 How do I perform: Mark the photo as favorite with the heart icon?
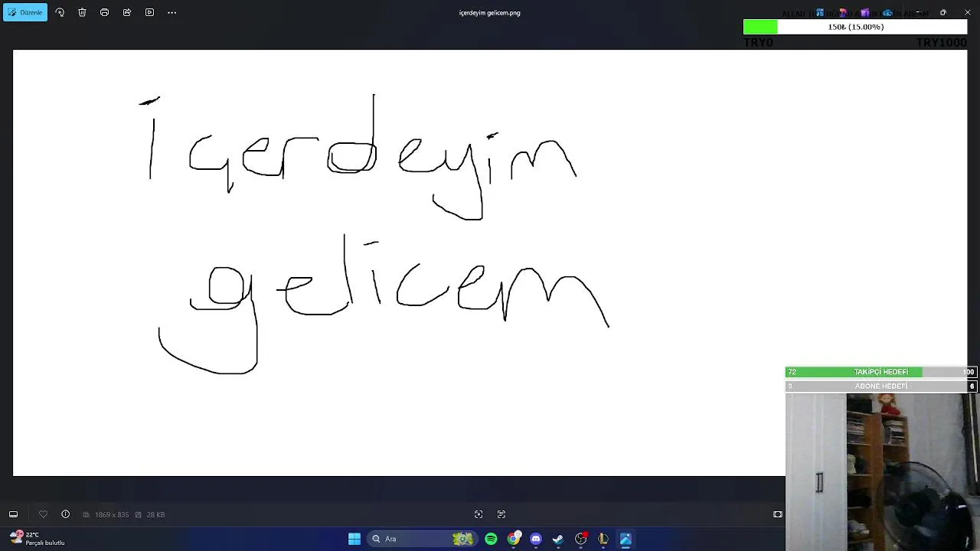tap(43, 514)
